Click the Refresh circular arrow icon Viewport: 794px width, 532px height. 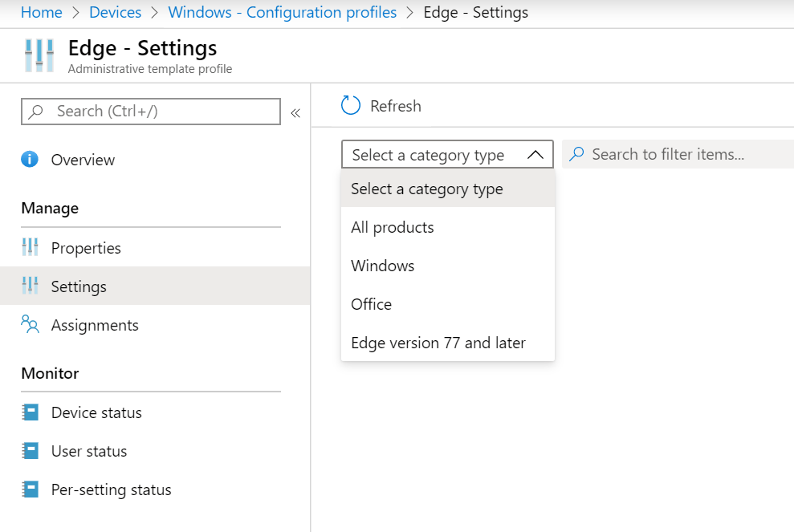point(351,106)
